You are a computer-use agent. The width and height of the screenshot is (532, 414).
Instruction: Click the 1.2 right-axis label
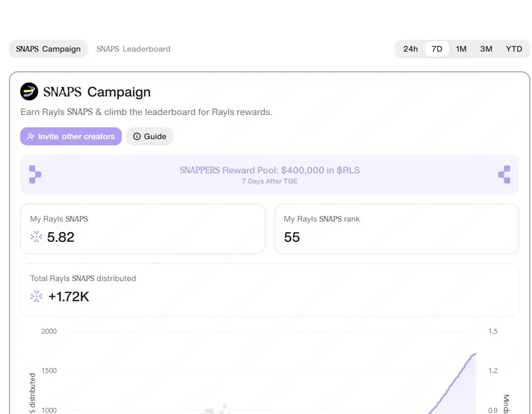point(493,371)
